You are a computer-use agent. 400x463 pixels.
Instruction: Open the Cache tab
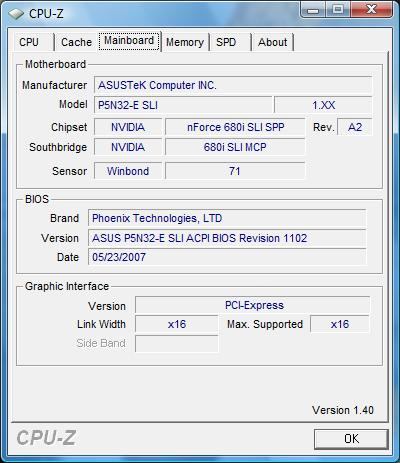pos(76,42)
